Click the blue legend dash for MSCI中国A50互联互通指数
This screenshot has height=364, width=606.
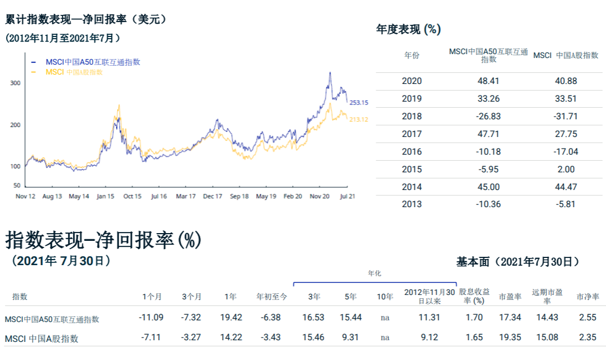[x=34, y=62]
